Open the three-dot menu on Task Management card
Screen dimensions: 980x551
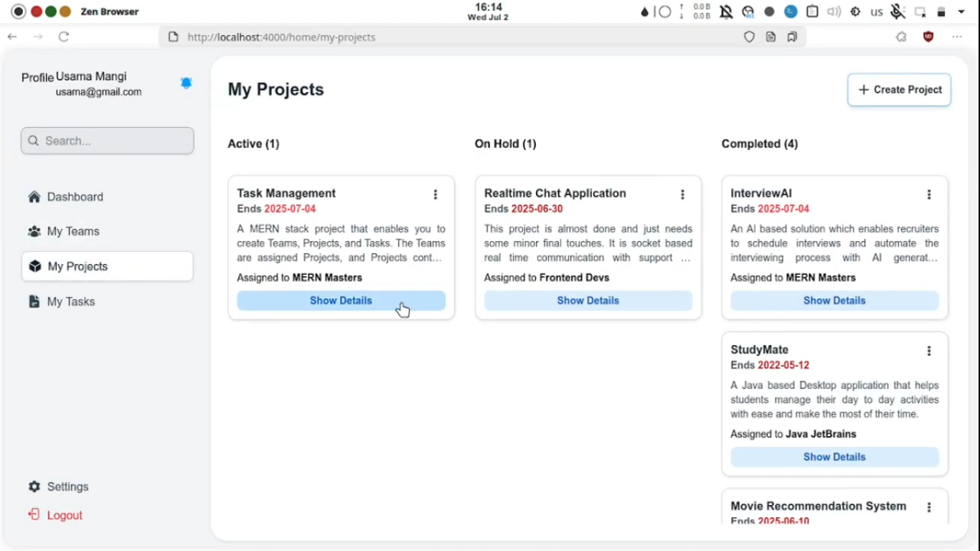point(435,194)
